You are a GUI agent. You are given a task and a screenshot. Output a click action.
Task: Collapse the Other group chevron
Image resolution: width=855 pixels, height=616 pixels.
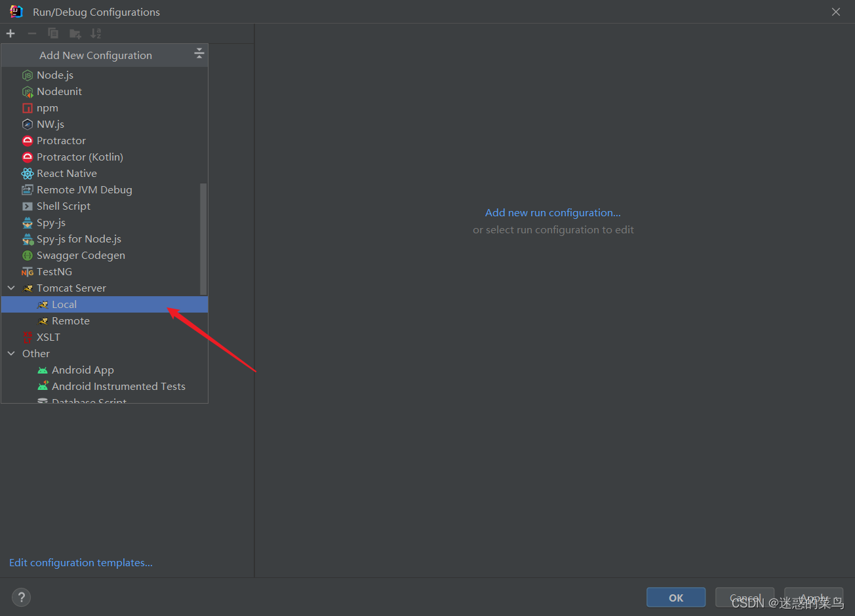click(x=11, y=354)
